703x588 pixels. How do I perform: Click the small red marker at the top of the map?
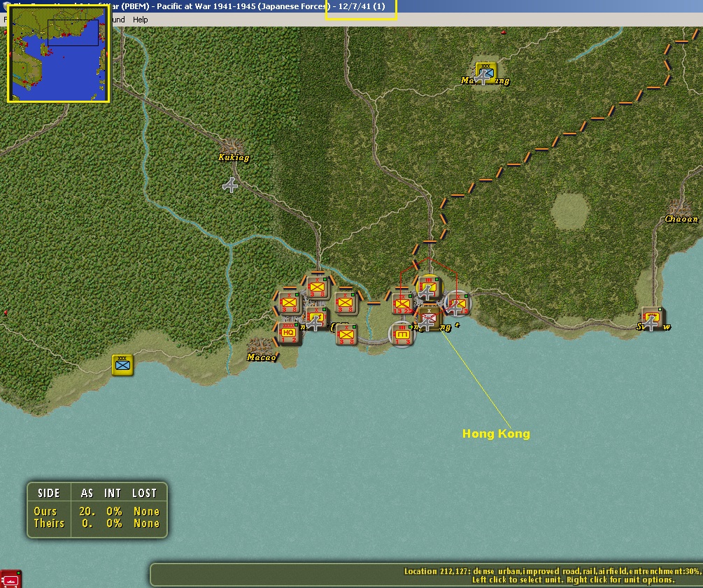pos(504,32)
